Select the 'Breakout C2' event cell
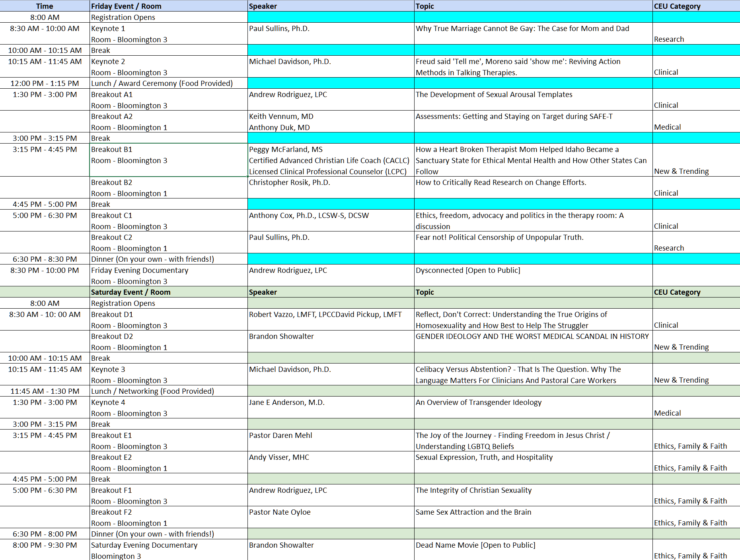This screenshot has width=740, height=560. click(169, 242)
